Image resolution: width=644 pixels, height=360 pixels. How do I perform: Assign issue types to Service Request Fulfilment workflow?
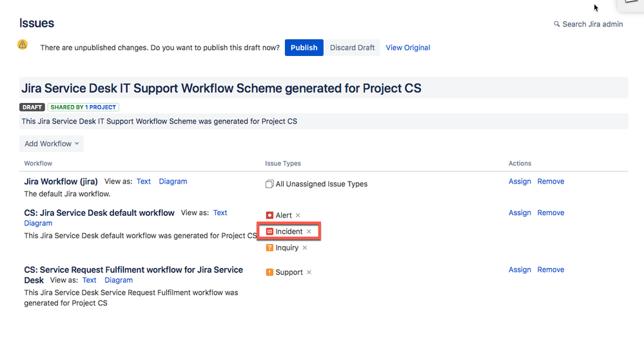tap(520, 270)
